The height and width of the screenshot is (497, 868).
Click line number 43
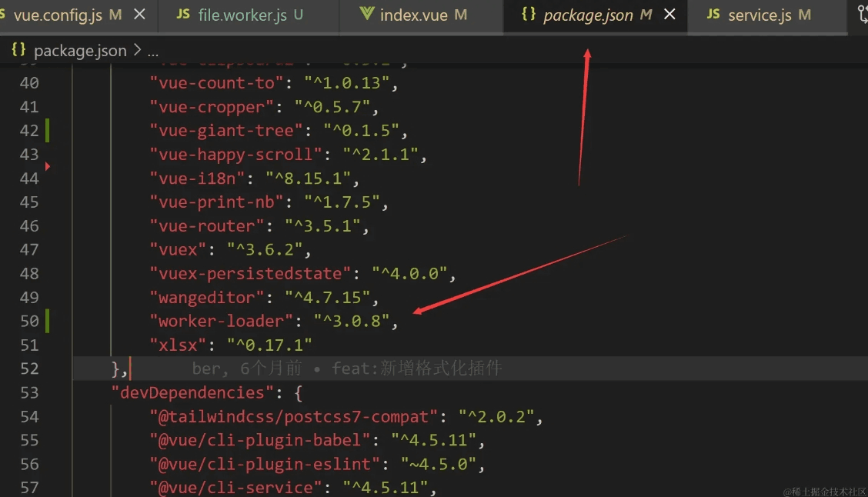29,155
